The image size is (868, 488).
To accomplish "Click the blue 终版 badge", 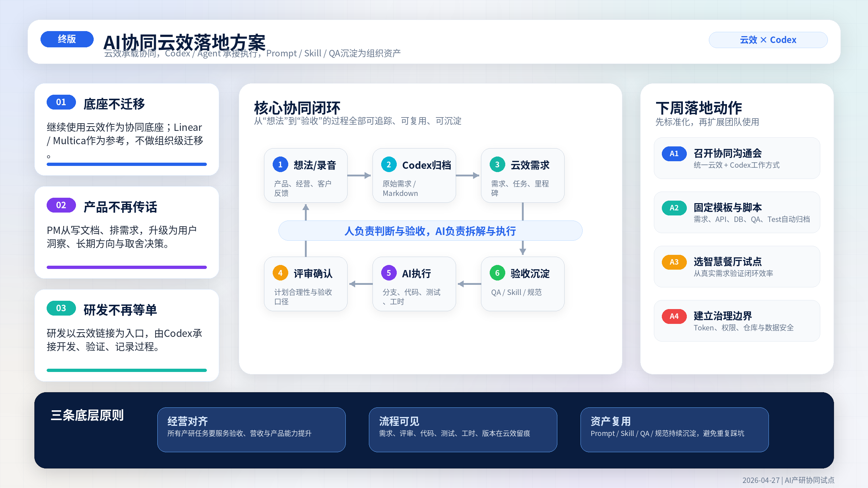I will coord(67,39).
